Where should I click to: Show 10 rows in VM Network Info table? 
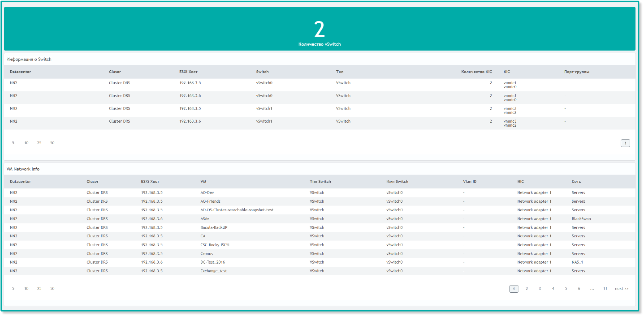click(26, 289)
